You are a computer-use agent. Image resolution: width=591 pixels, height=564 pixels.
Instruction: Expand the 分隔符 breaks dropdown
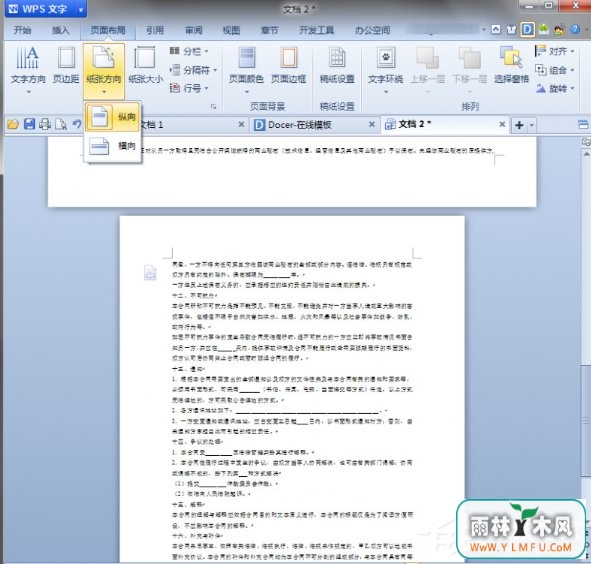click(x=193, y=70)
